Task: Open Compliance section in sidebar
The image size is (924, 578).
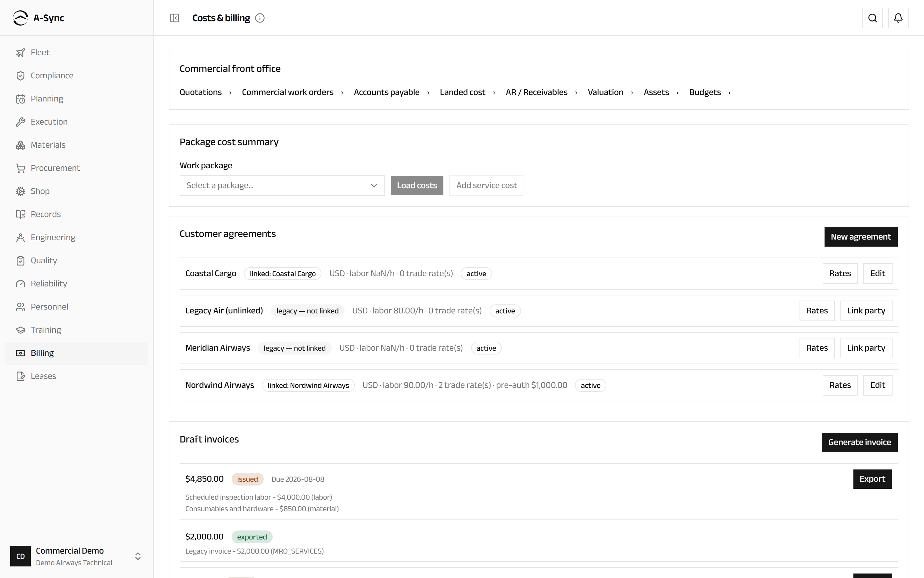Action: [x=77, y=76]
